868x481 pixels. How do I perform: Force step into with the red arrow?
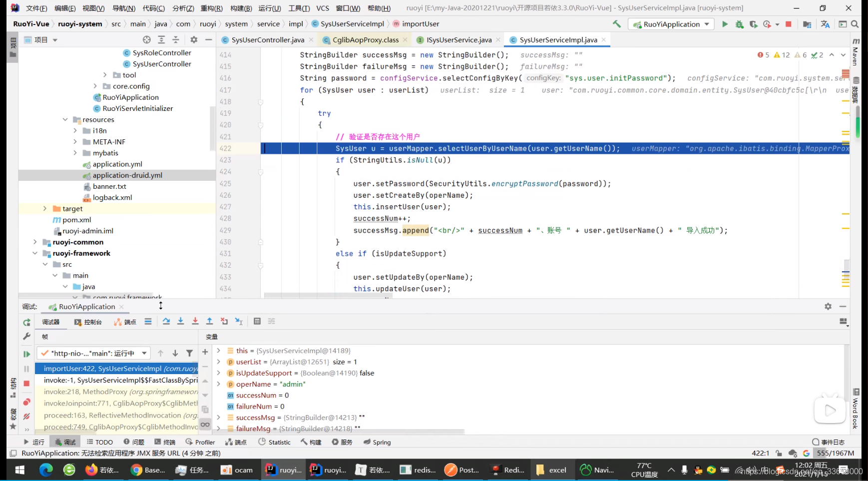pos(195,321)
